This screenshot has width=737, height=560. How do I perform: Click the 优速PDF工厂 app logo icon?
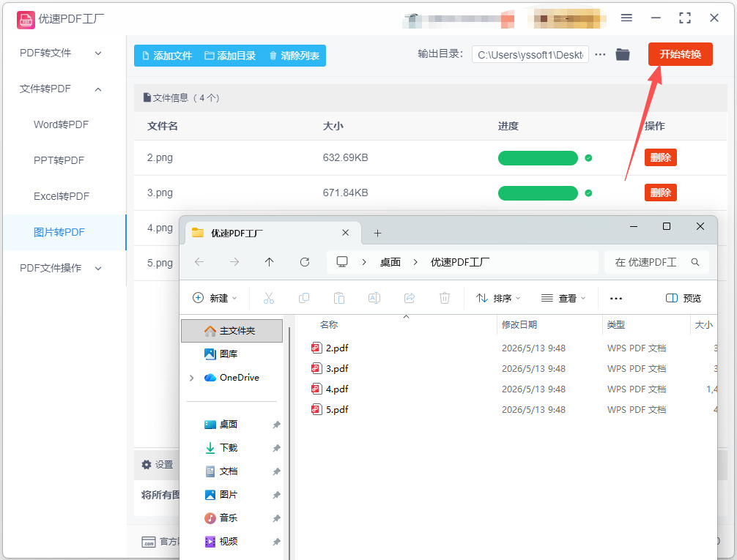[x=26, y=20]
